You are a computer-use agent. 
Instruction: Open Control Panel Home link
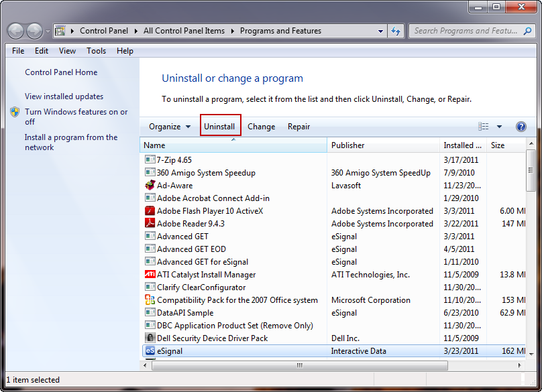tap(61, 72)
